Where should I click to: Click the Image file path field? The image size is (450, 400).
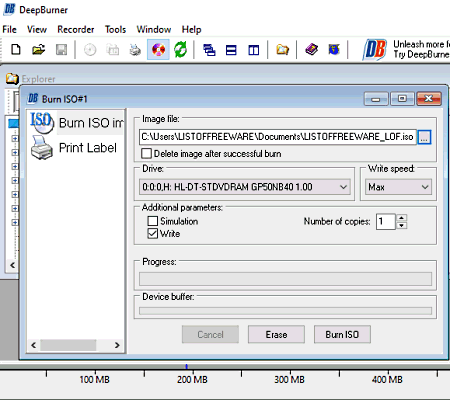click(278, 137)
